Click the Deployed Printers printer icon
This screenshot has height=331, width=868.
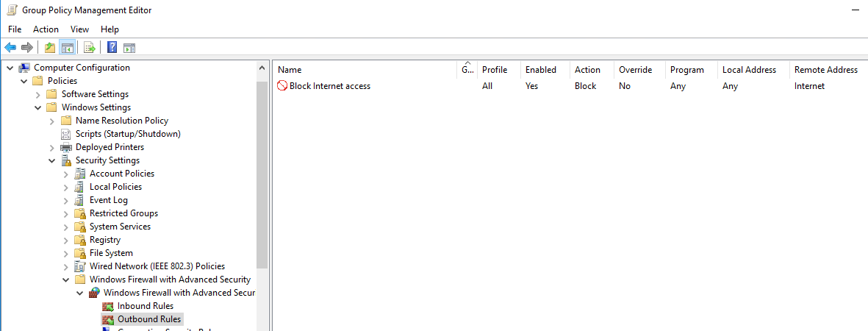coord(66,147)
